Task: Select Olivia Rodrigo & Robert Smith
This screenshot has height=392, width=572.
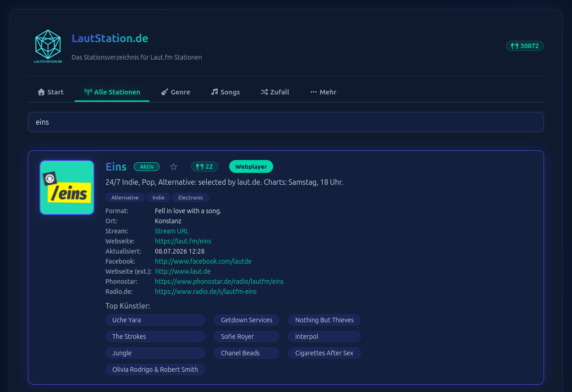Action: point(155,370)
